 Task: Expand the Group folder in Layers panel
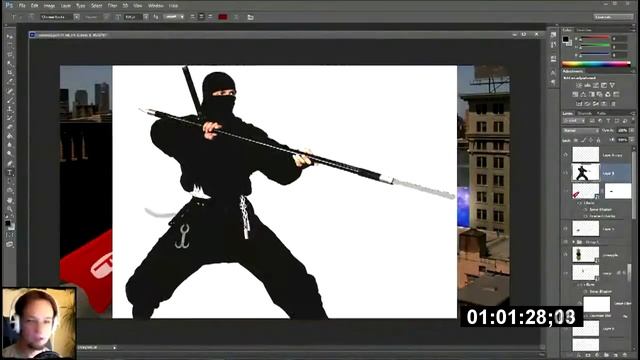tap(573, 242)
